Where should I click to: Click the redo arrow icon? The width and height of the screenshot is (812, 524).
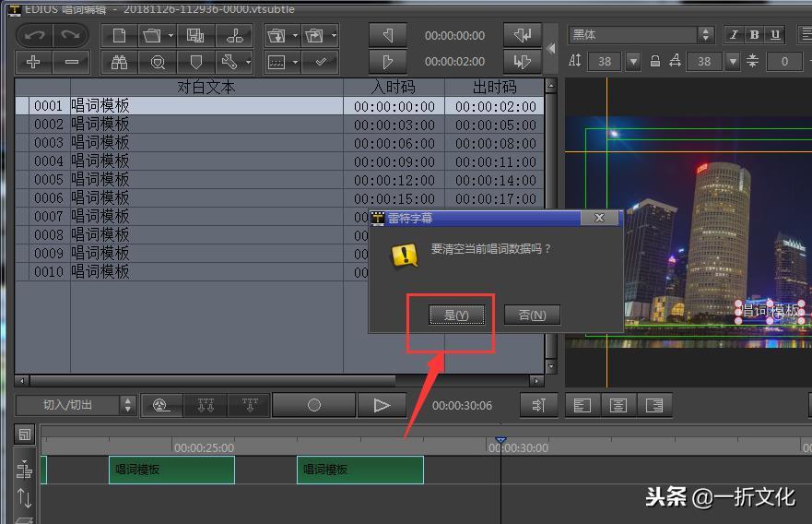pos(70,36)
